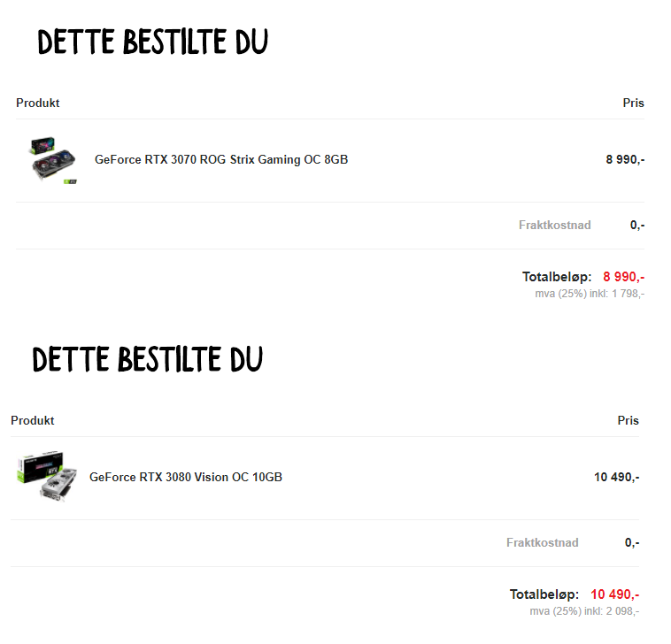Click mva inkl: 1 798,- text
Viewport: 671px width, 644px height.
(590, 294)
